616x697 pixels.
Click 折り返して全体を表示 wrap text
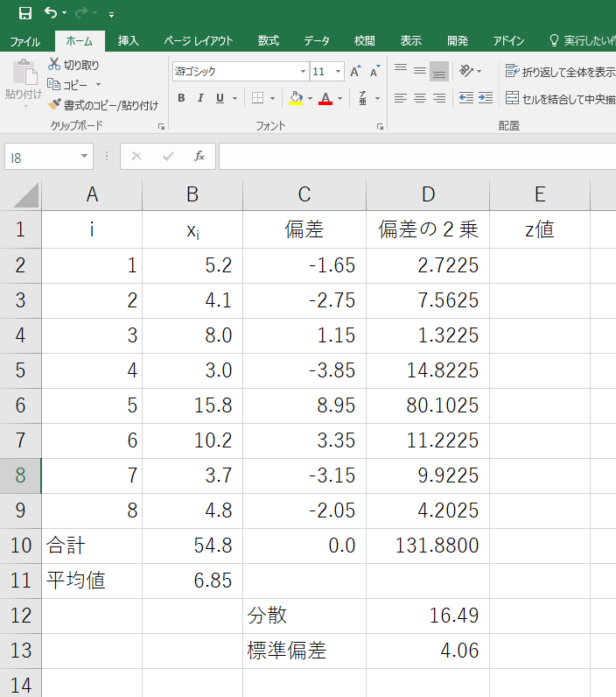[560, 71]
